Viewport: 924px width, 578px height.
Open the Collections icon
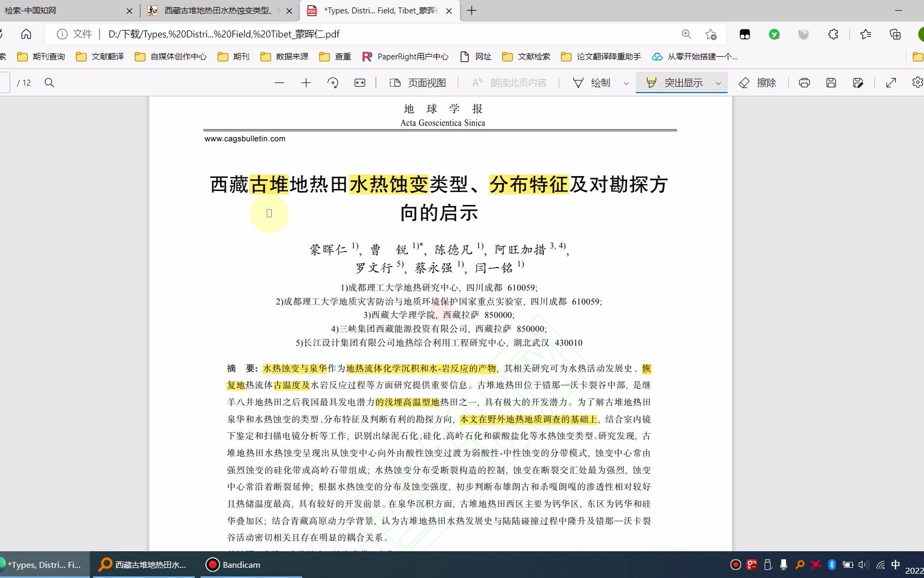(895, 34)
